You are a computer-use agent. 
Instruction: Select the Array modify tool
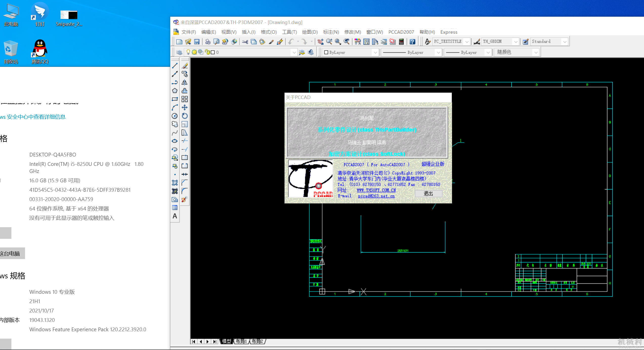coord(185,99)
